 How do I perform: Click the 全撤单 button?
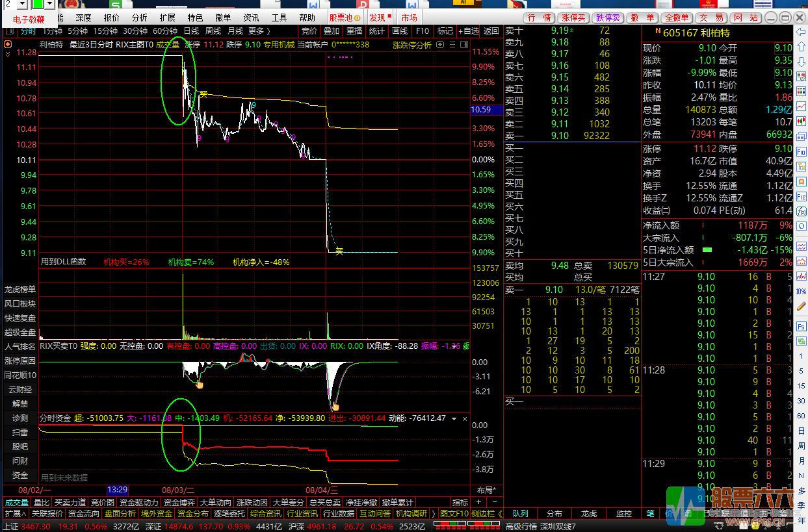point(677,18)
